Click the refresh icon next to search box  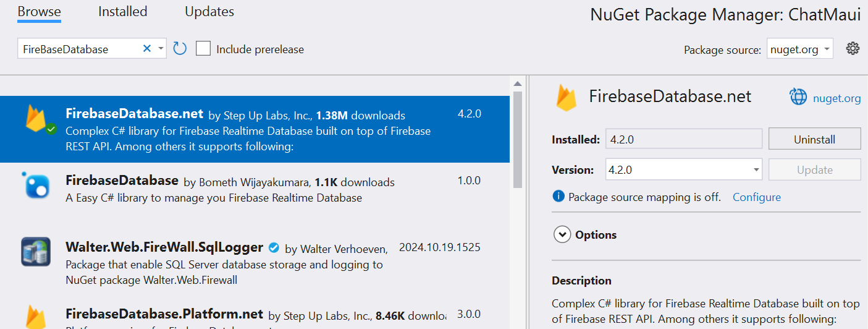180,49
